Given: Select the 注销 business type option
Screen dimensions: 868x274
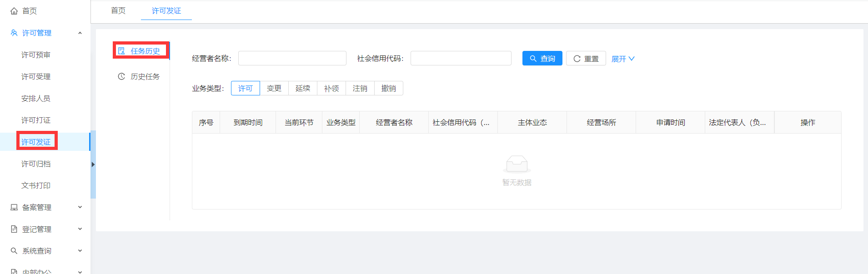Looking at the screenshot, I should pos(360,88).
